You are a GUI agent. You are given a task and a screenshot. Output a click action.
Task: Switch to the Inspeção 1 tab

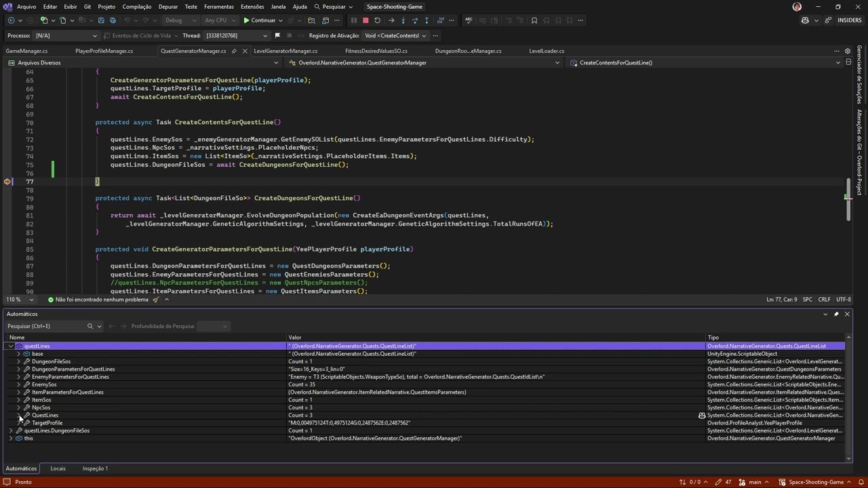tap(95, 468)
